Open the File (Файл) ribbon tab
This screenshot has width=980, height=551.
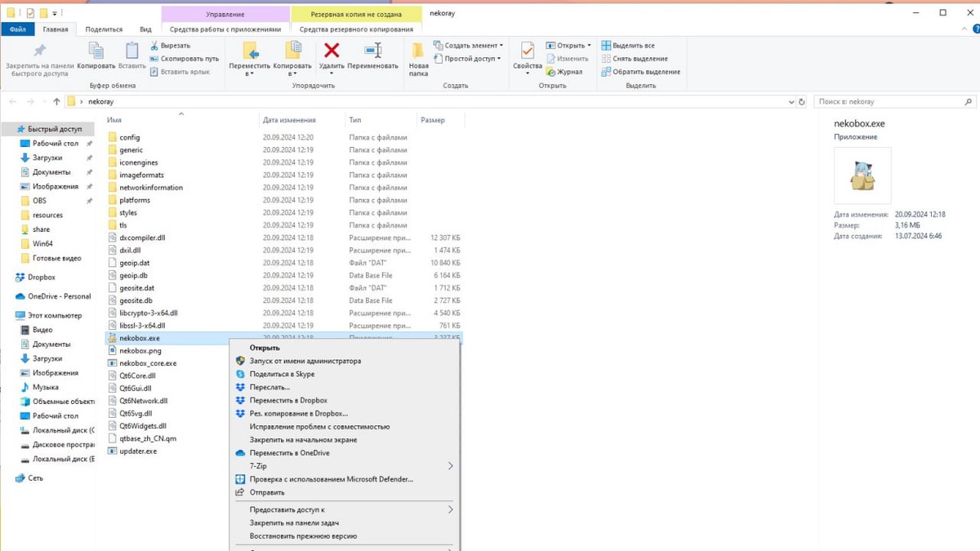[17, 29]
